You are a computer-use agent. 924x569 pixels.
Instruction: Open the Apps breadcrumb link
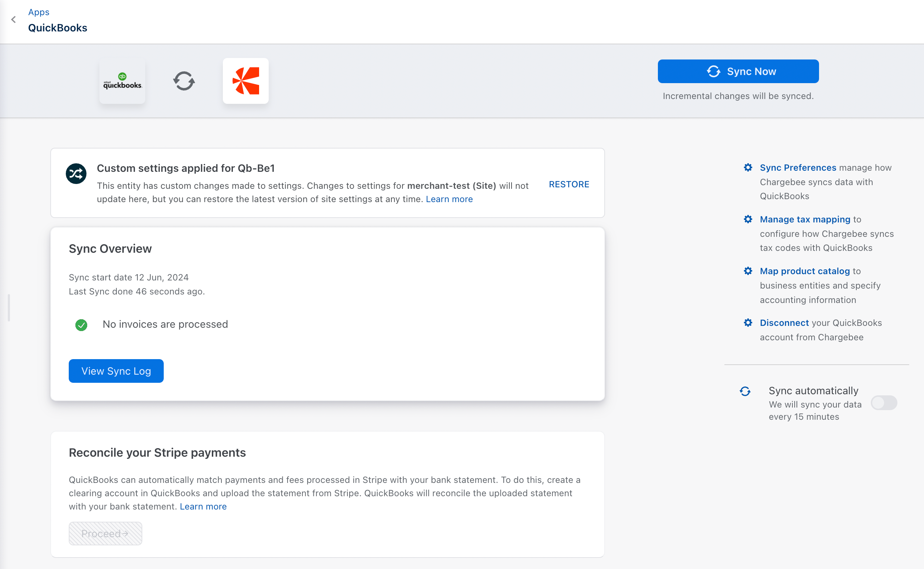(39, 12)
